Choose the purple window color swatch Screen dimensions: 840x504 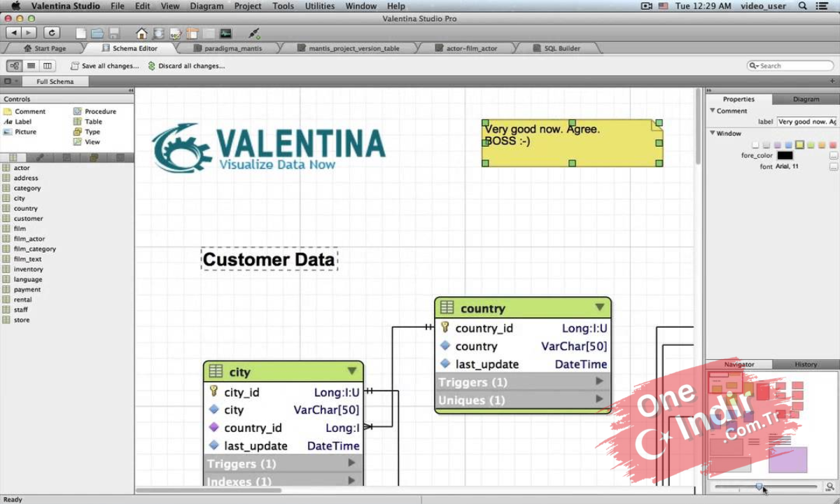tap(778, 145)
